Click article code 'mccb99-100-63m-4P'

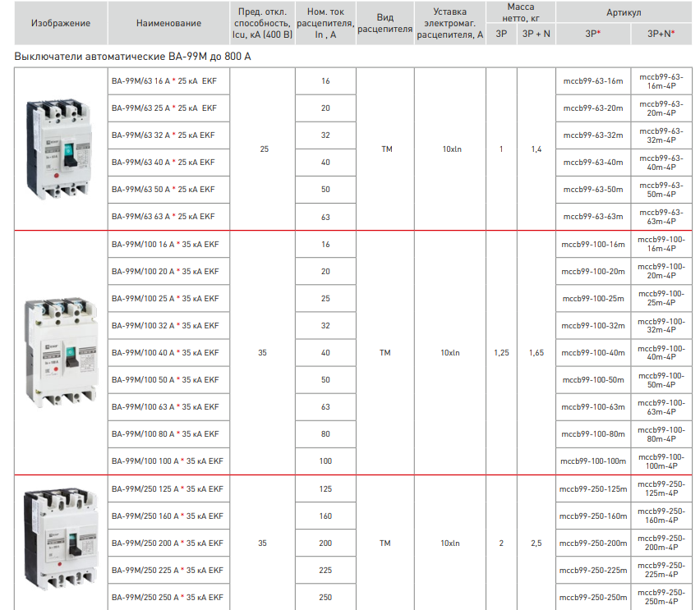[661, 407]
